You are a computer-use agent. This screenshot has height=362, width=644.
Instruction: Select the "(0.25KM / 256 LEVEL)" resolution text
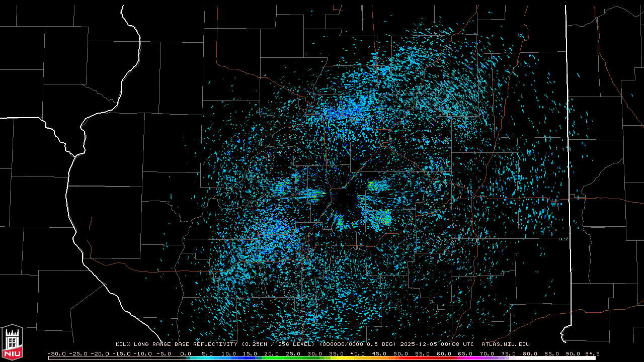point(279,344)
